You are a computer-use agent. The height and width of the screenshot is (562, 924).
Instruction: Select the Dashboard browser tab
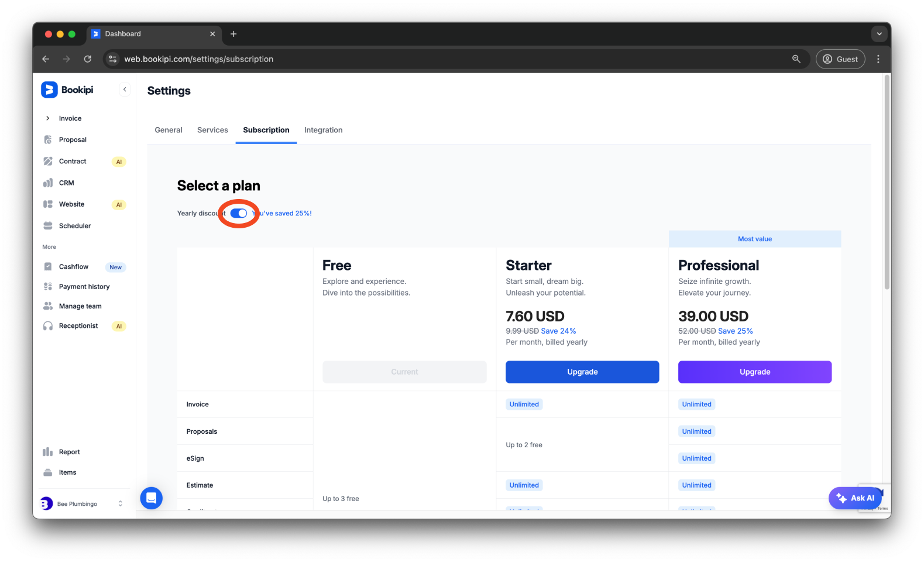[154, 34]
